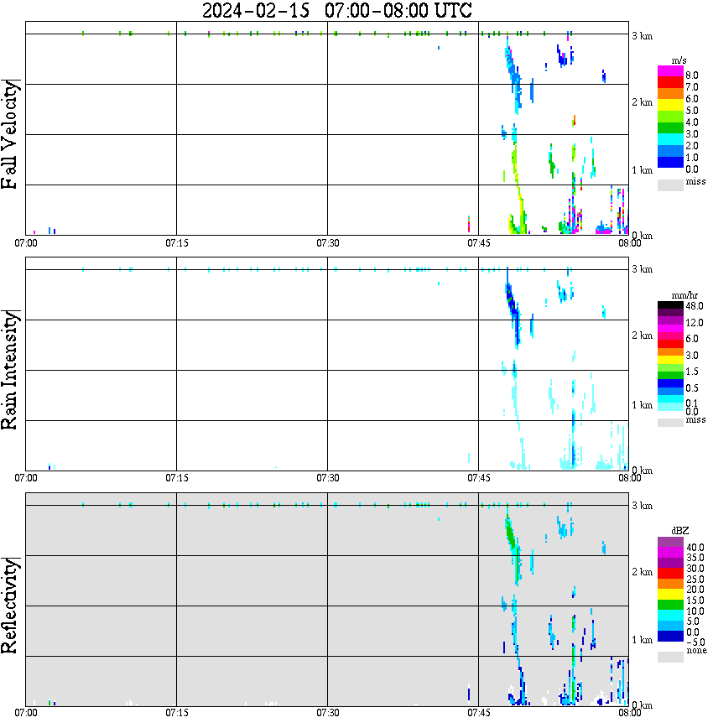This screenshot has height=728, width=713.
Task: Click the Fall Velocity axis label
Action: coord(9,134)
